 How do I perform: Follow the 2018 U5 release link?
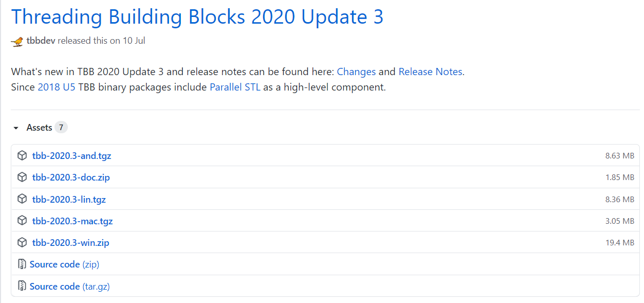(x=57, y=87)
